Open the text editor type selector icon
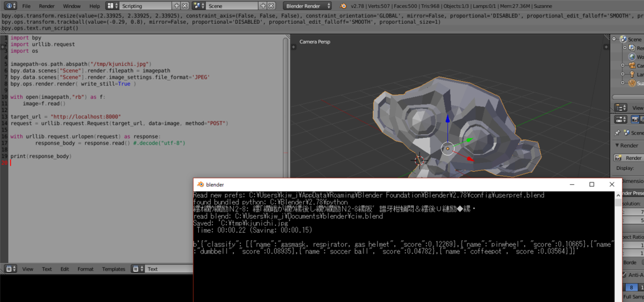The height and width of the screenshot is (302, 644). click(10, 269)
